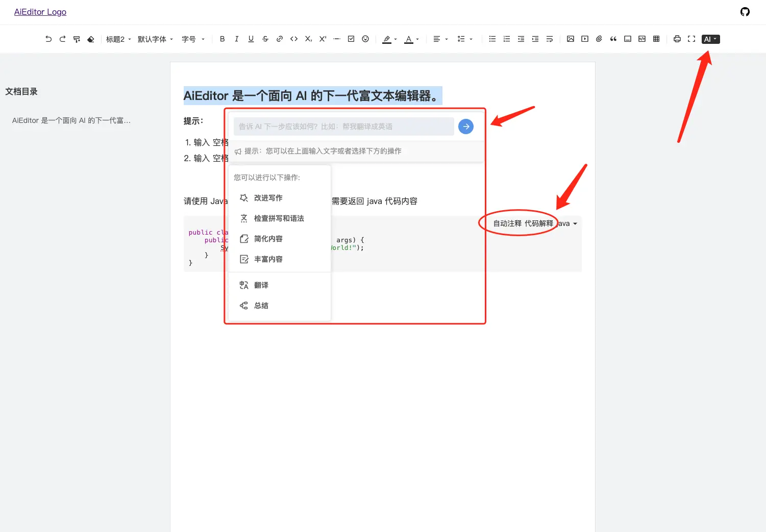Click the eraser clear-format icon

91,39
